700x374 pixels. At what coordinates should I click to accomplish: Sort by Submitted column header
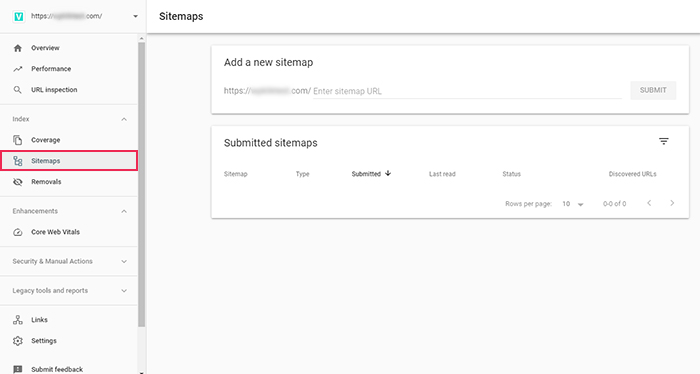click(x=366, y=174)
